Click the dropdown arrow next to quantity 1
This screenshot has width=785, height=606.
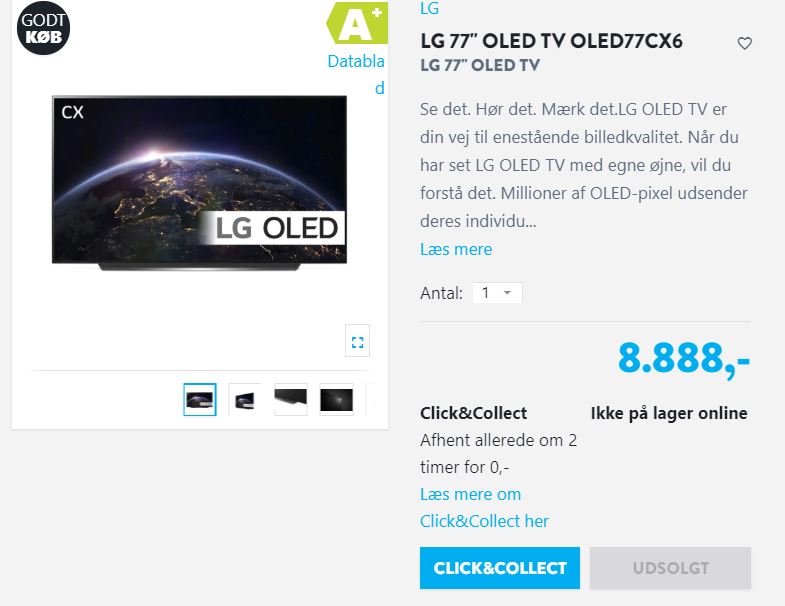click(x=507, y=292)
